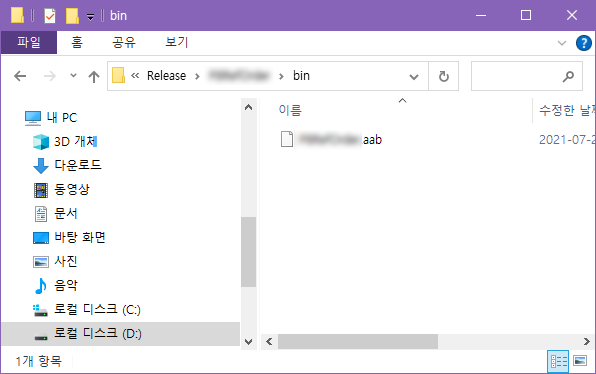
Task: Open the Customize Quick Access Toolbar dropdown
Action: click(90, 16)
